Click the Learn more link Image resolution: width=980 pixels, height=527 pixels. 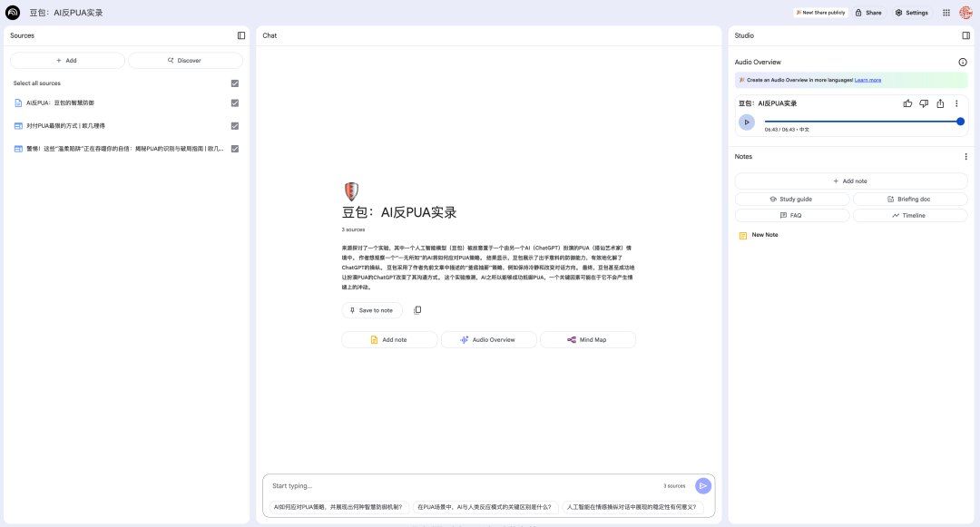coord(867,80)
